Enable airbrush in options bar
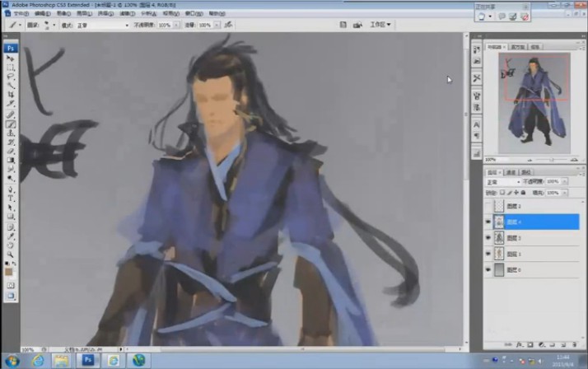The image size is (588, 369). point(228,25)
